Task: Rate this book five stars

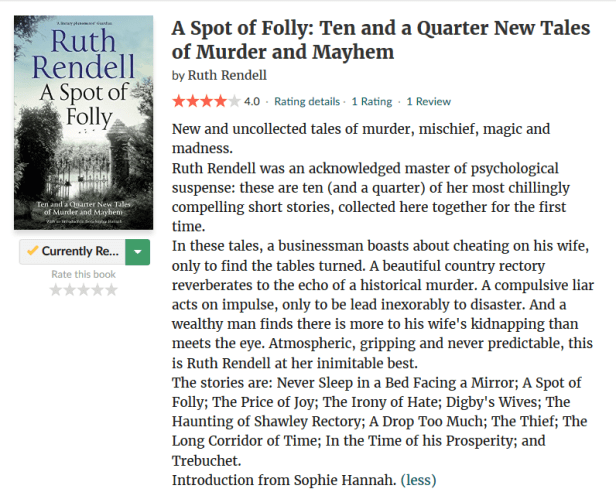Action: click(x=111, y=290)
